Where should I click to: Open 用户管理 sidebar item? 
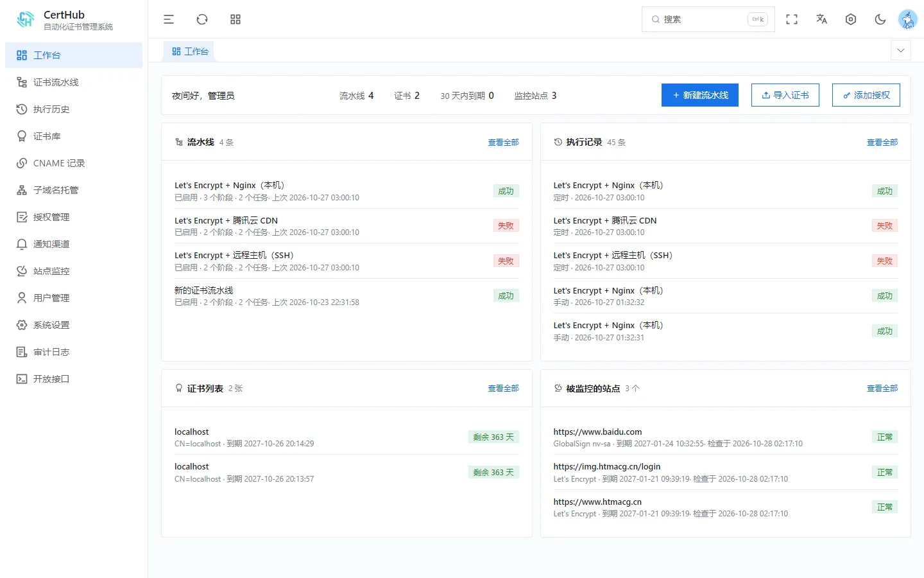[x=74, y=298]
